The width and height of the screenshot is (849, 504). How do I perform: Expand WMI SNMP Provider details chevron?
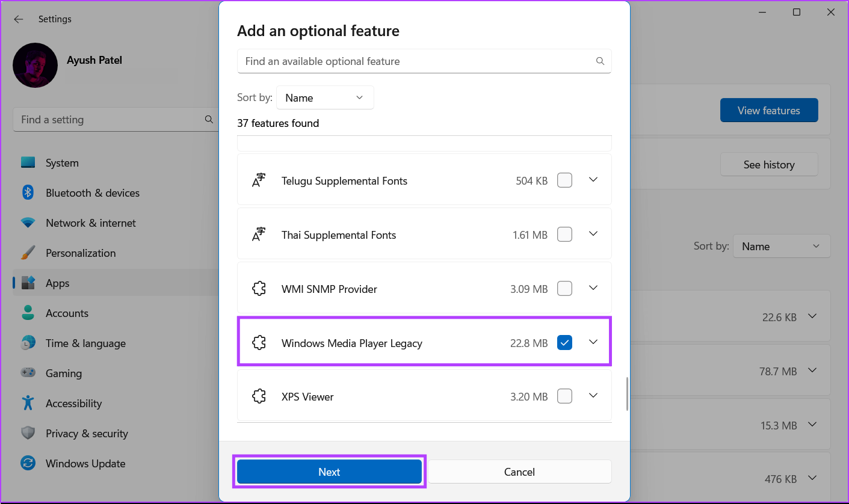point(593,288)
